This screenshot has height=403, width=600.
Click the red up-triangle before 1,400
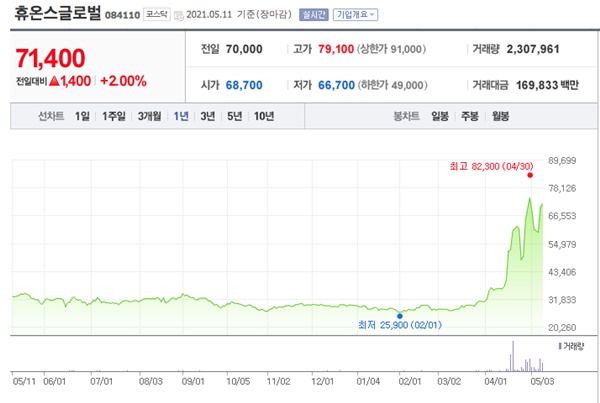(54, 81)
